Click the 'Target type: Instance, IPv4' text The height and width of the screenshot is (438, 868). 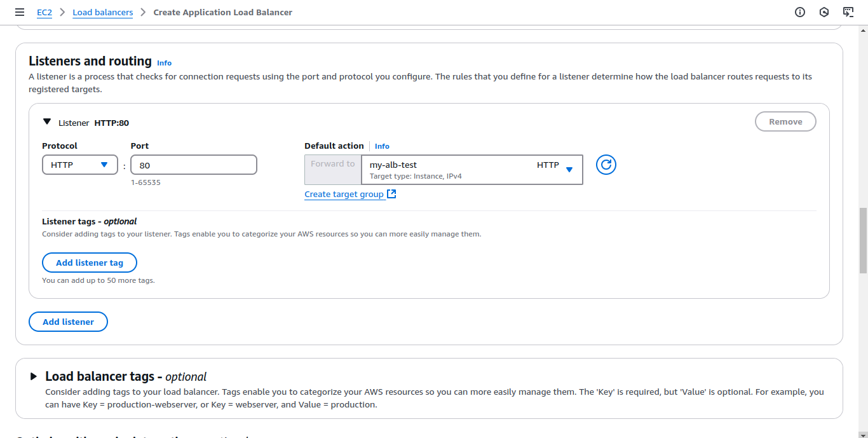(416, 176)
